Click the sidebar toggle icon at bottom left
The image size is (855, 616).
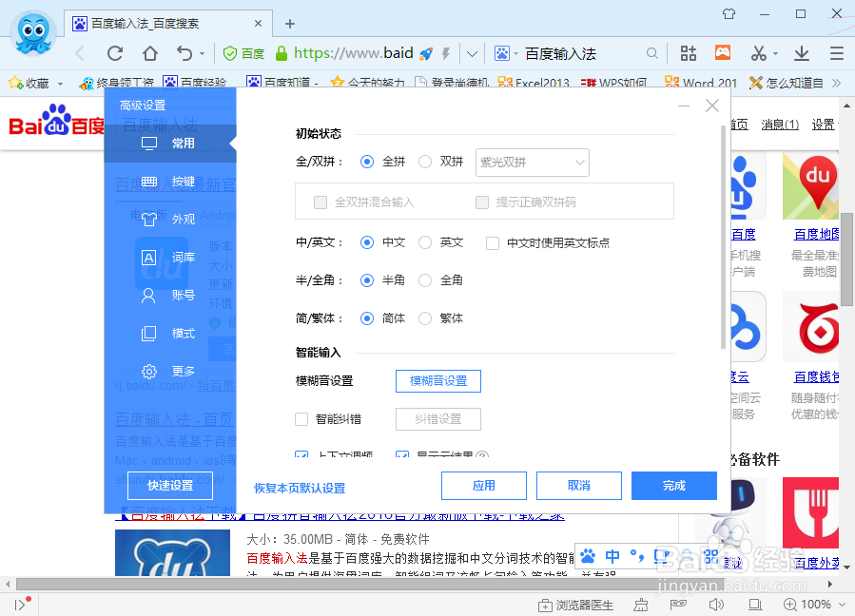21,604
